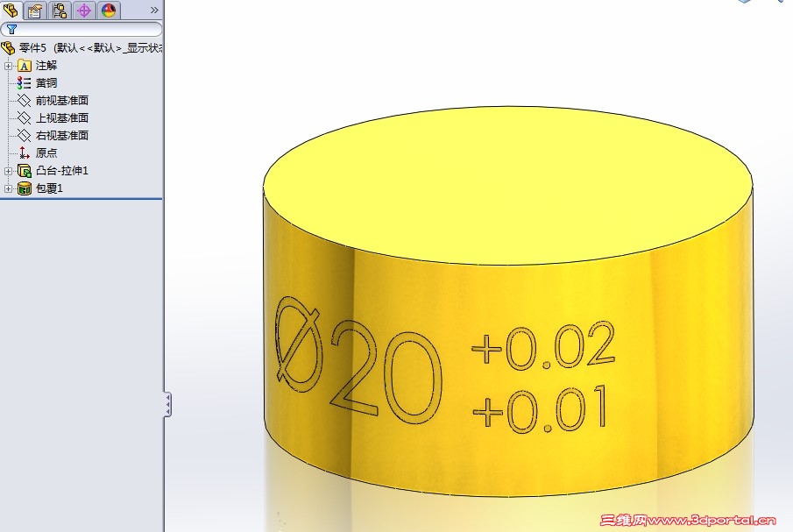
Task: Click the cylinder's top circular face
Action: coord(507,185)
